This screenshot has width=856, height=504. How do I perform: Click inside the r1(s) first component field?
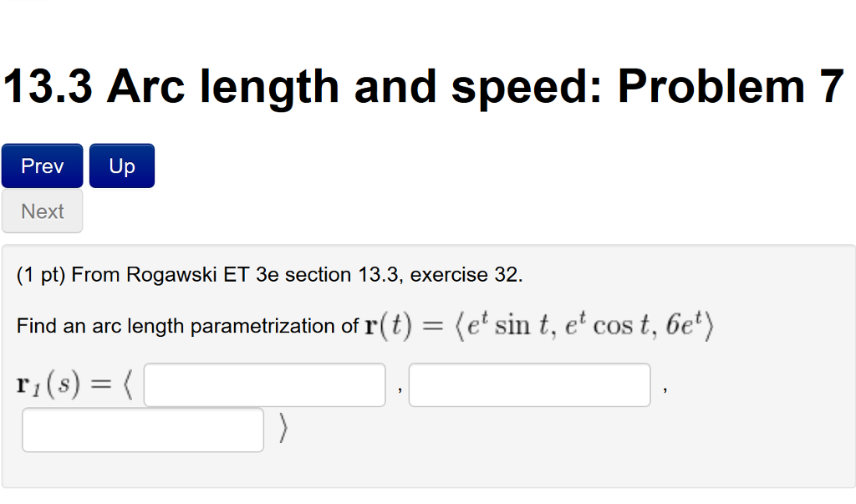264,384
